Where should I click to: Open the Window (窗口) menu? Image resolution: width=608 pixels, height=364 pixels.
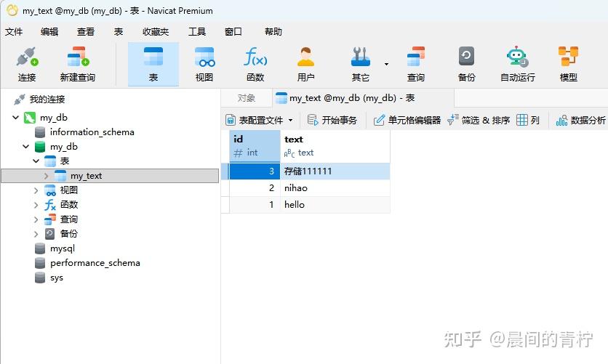point(233,32)
